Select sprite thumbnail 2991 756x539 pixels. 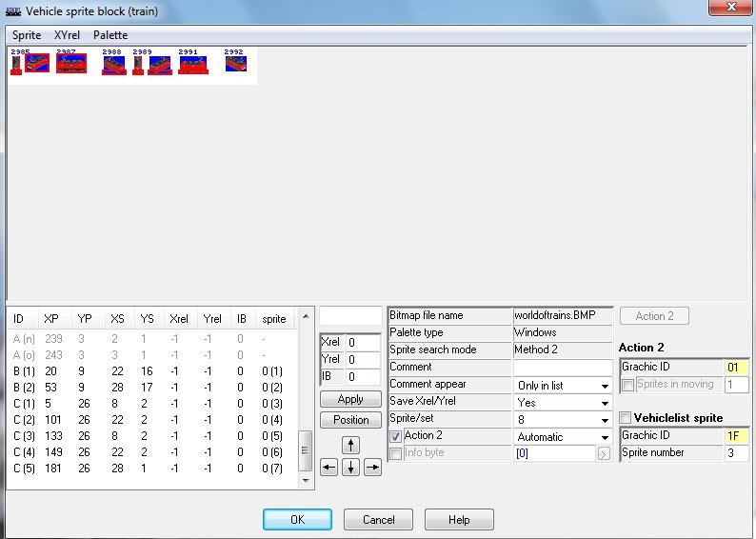[193, 64]
